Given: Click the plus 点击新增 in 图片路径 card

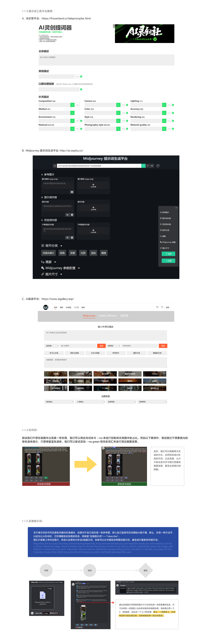Looking at the screenshot, I should [93, 185].
